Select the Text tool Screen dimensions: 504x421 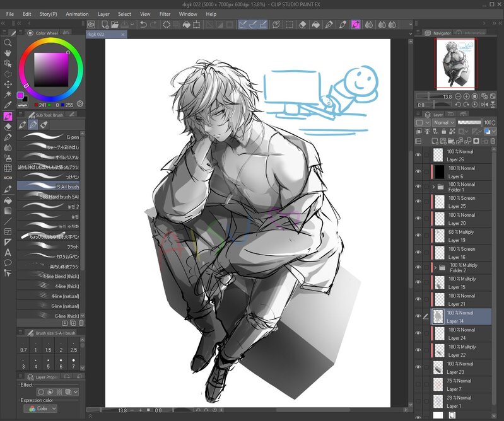(x=8, y=253)
